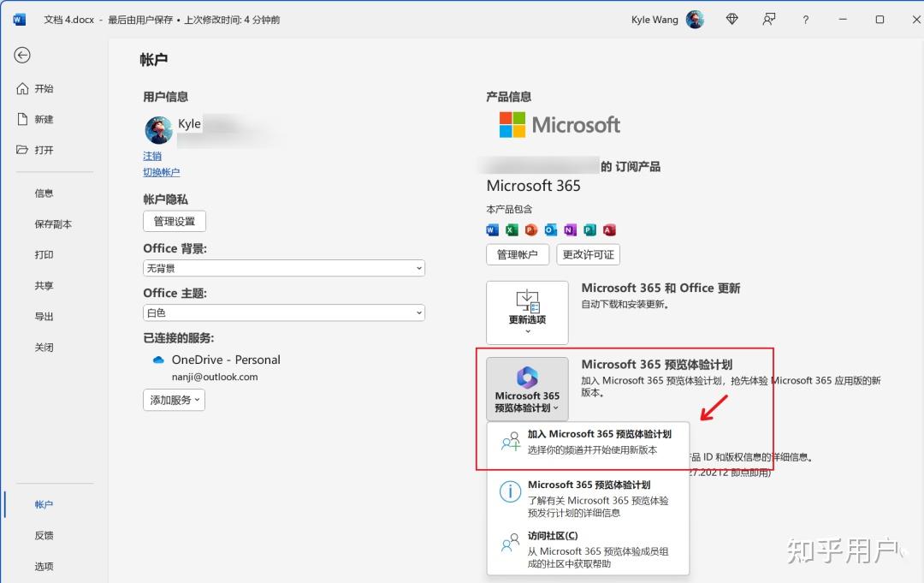The width and height of the screenshot is (924, 583).
Task: Click the 自动下载和安装更新 text
Action: point(625,304)
